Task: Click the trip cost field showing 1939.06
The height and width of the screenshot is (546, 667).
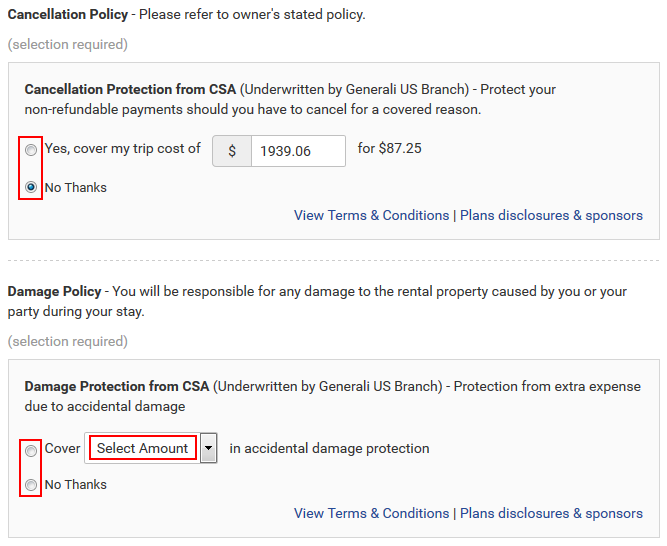Action: (298, 151)
